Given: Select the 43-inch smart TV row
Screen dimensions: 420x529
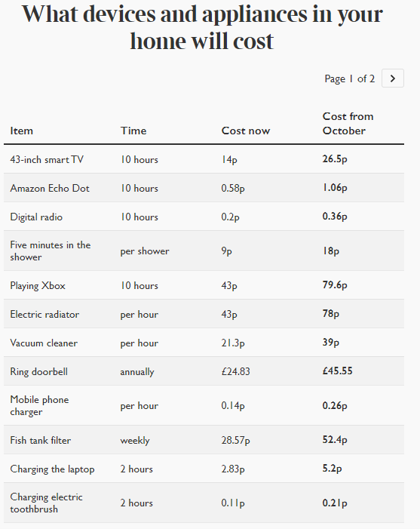Looking at the screenshot, I should point(204,159).
